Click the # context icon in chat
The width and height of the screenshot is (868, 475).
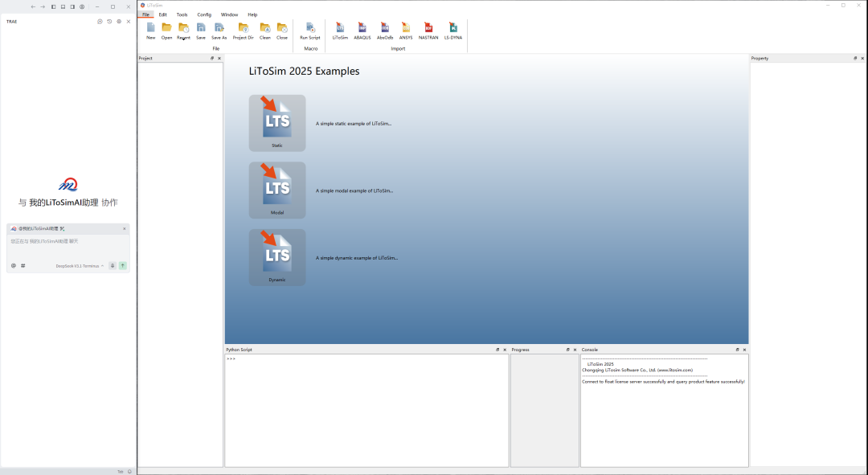[23, 266]
